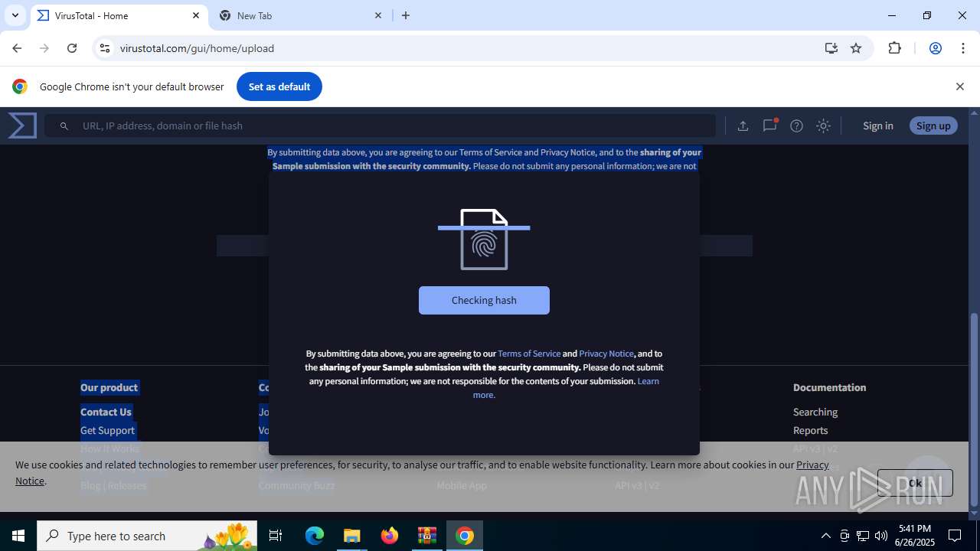Focus the URL, IP address, domain search field

(380, 126)
